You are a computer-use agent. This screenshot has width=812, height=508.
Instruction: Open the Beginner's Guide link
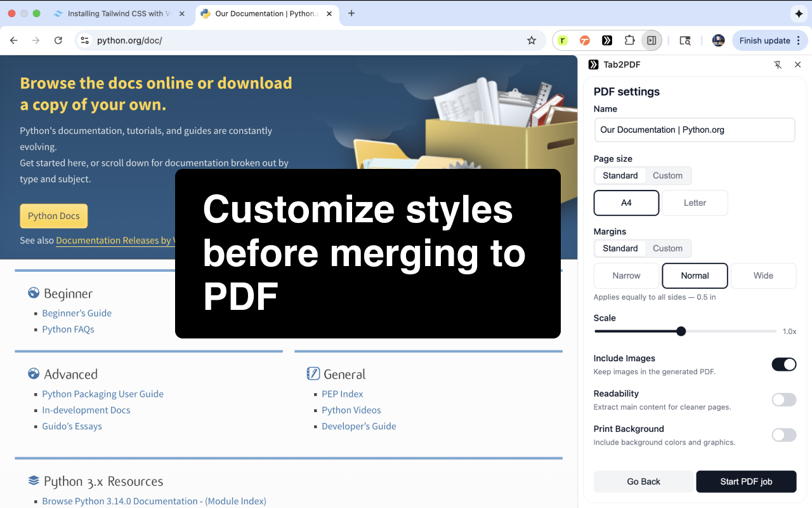coord(77,313)
